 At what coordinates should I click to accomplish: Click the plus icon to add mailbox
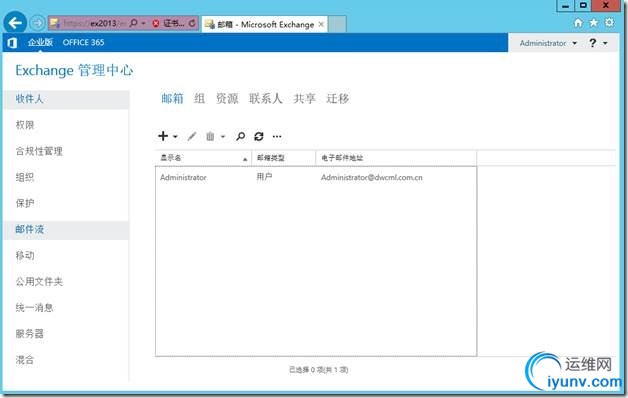tap(163, 136)
